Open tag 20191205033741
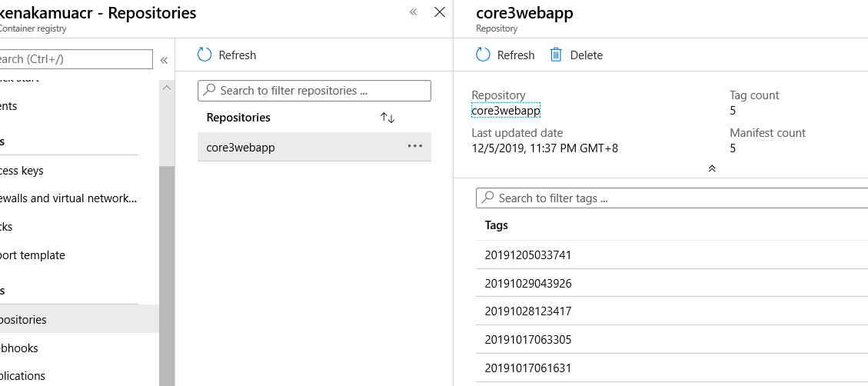 pyautogui.click(x=528, y=255)
